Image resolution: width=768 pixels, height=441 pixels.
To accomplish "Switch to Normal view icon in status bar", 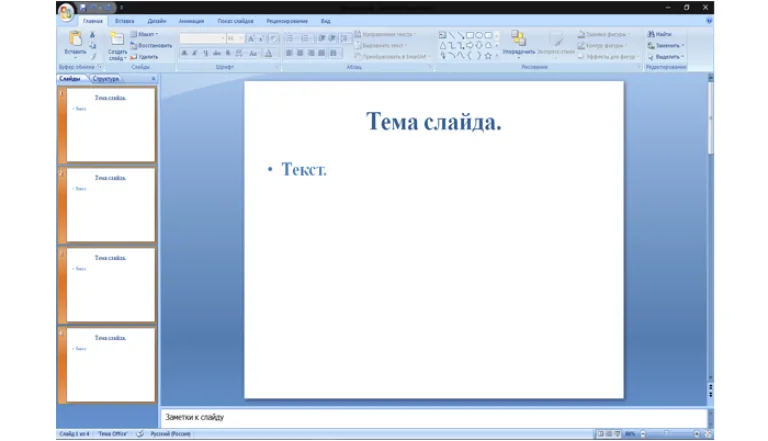I will 600,434.
